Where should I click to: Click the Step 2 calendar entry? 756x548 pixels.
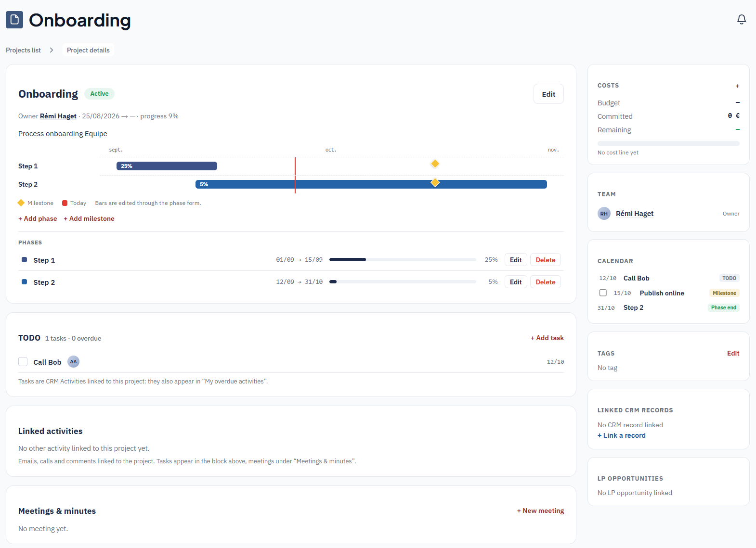633,307
